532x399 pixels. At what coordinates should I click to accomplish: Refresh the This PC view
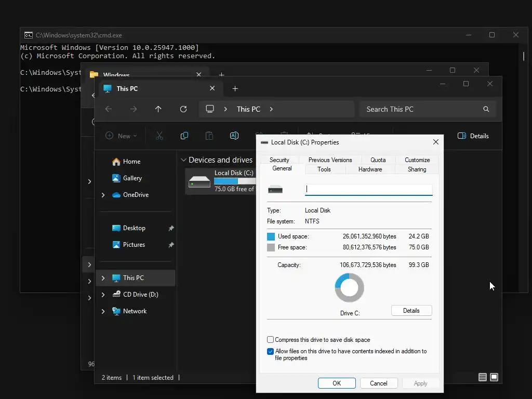pos(183,109)
